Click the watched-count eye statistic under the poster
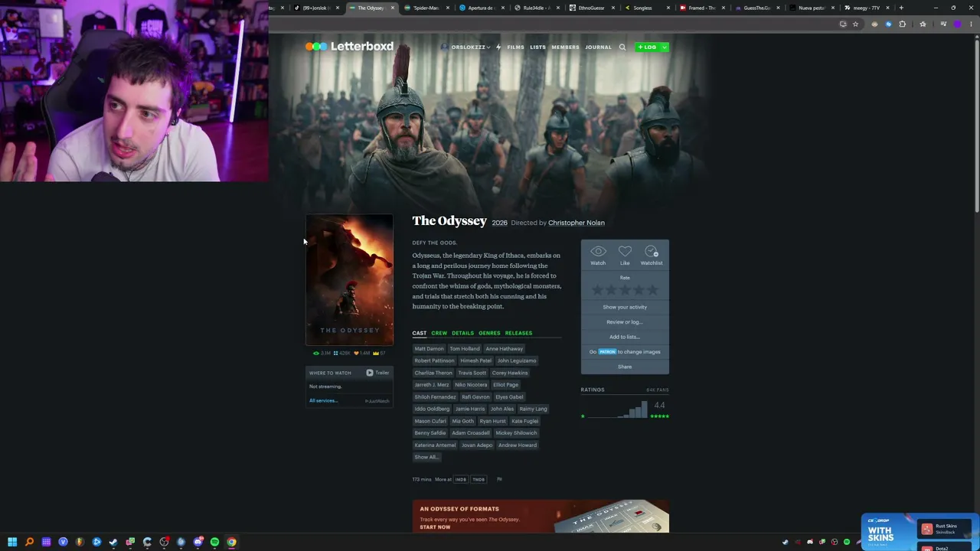 (x=322, y=353)
